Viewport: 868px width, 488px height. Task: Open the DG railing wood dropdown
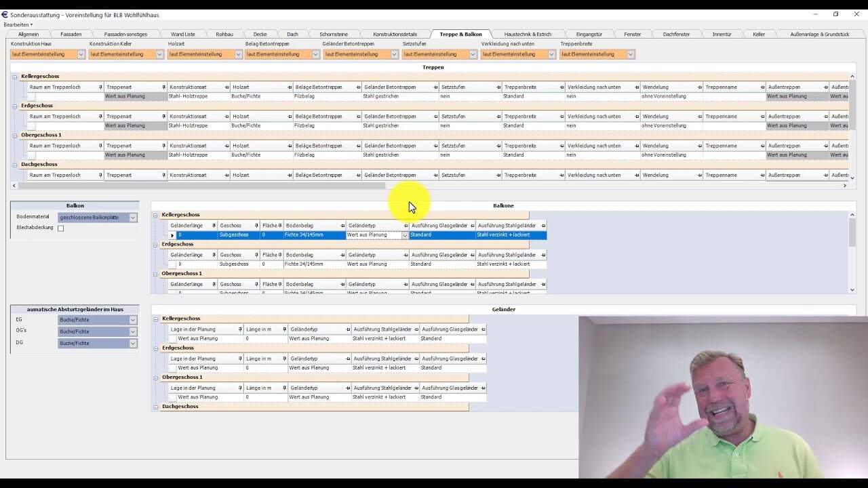133,344
